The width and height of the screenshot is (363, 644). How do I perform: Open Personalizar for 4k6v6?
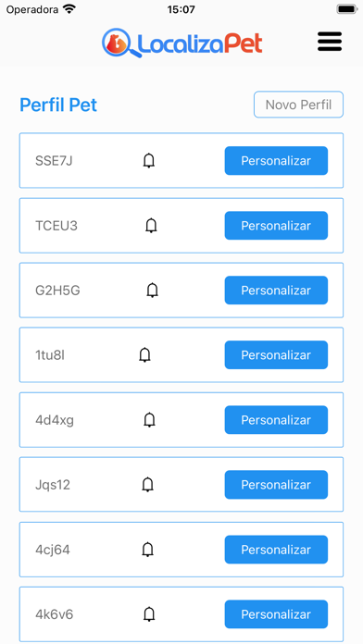click(x=276, y=614)
